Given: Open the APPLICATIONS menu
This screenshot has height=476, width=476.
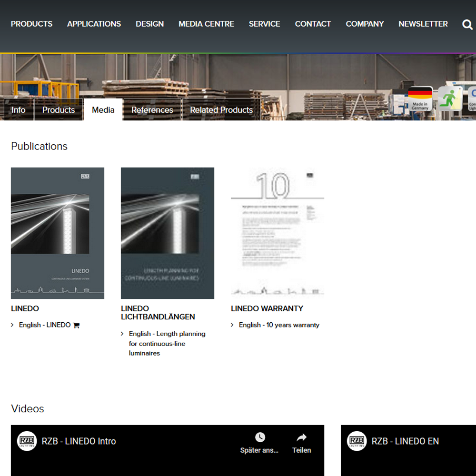Looking at the screenshot, I should [x=94, y=24].
